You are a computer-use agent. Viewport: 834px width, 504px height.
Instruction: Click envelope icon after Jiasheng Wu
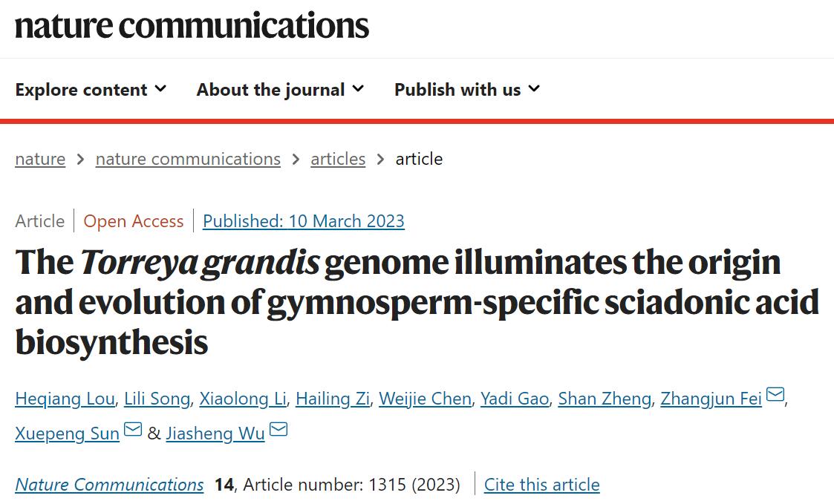pos(278,430)
